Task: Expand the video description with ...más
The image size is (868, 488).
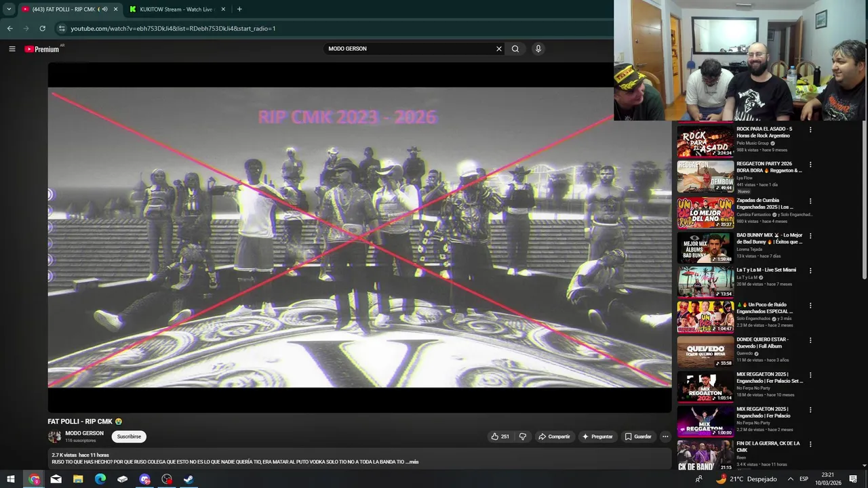Action: (x=412, y=462)
